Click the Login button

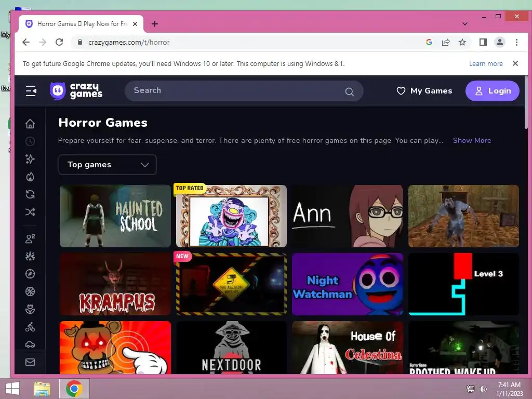click(x=493, y=91)
